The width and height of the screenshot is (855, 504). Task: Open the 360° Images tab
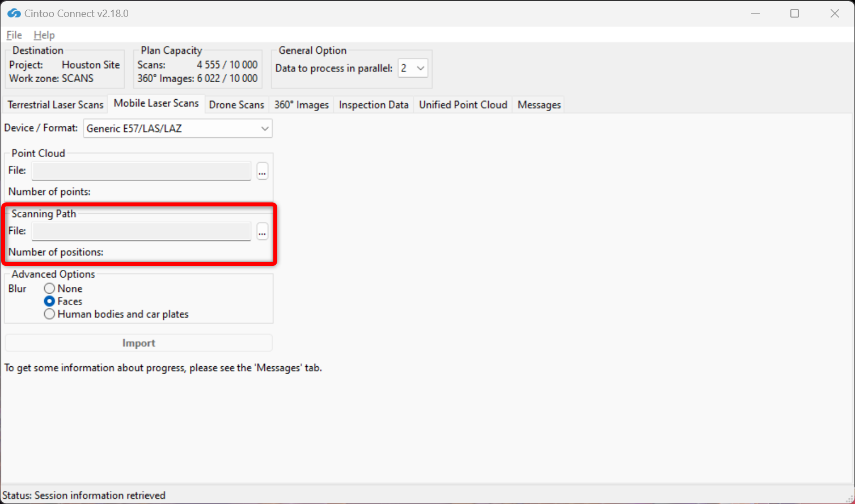coord(302,105)
